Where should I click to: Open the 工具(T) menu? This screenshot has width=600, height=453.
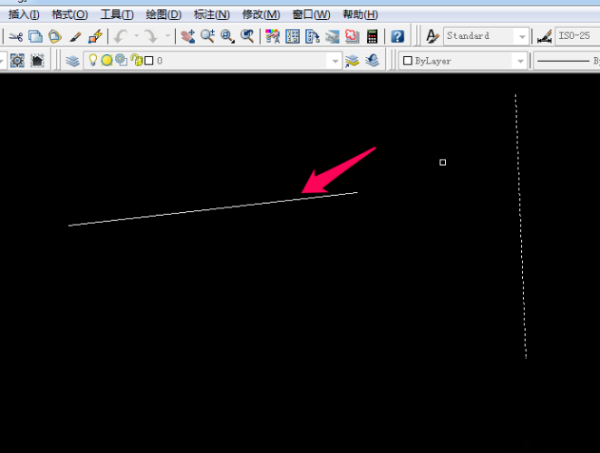point(117,15)
